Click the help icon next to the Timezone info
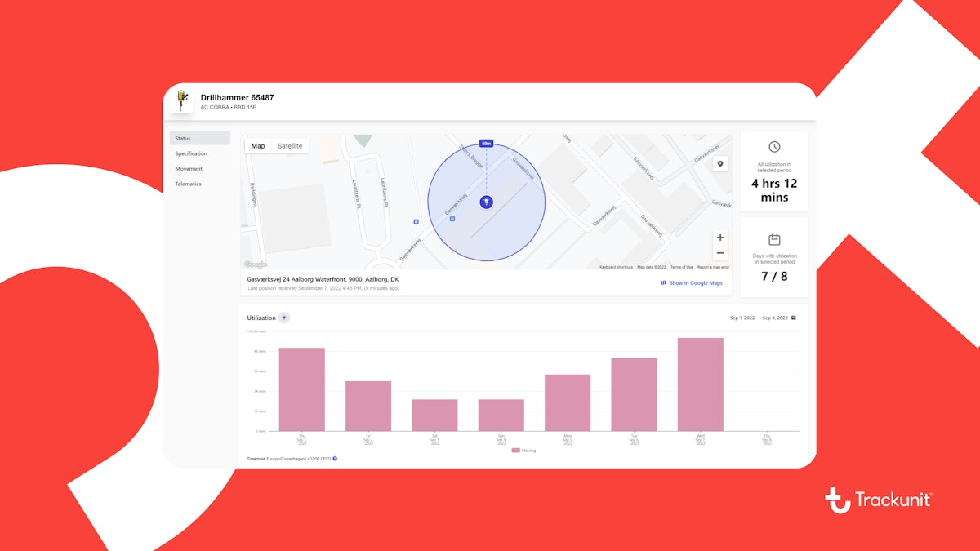Image resolution: width=980 pixels, height=551 pixels. tap(336, 459)
